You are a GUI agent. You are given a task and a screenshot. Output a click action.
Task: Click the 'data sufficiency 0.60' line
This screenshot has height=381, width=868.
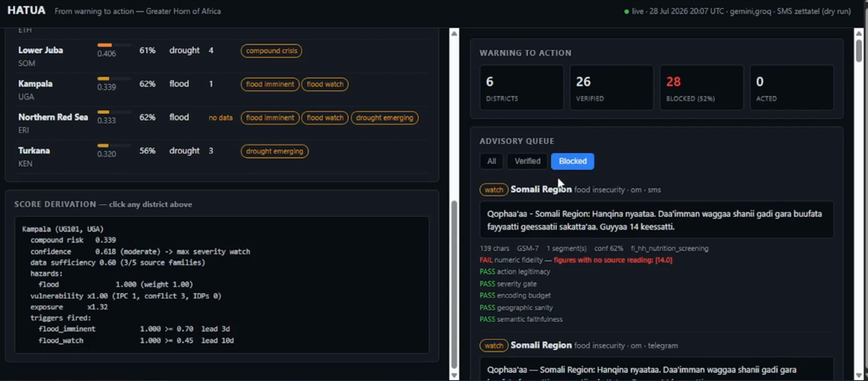coord(118,262)
